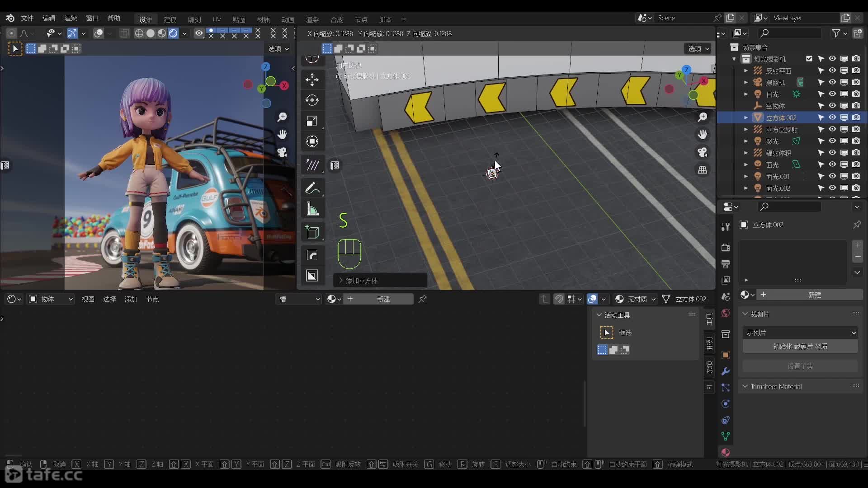Hide 摄像机 in viewport via eye icon
Viewport: 868px width, 488px height.
pyautogui.click(x=832, y=82)
